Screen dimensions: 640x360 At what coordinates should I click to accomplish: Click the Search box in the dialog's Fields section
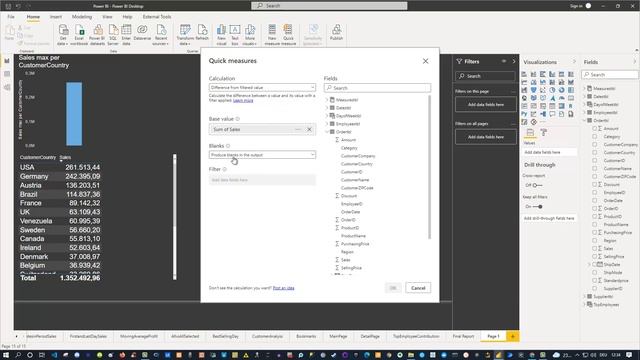pos(377,88)
